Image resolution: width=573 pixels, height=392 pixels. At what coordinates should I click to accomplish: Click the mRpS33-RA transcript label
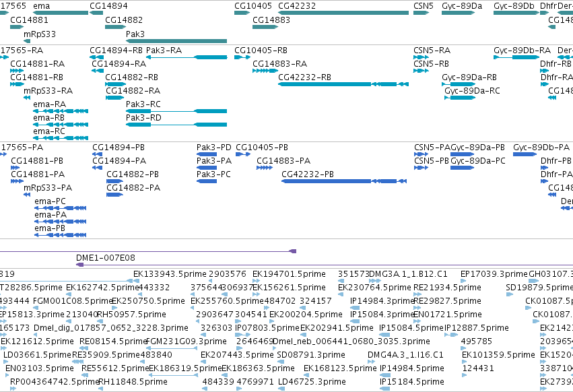(48, 91)
